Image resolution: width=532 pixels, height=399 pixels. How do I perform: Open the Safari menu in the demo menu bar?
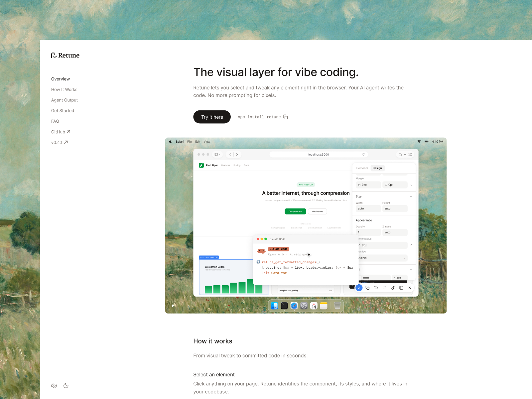[x=180, y=142]
